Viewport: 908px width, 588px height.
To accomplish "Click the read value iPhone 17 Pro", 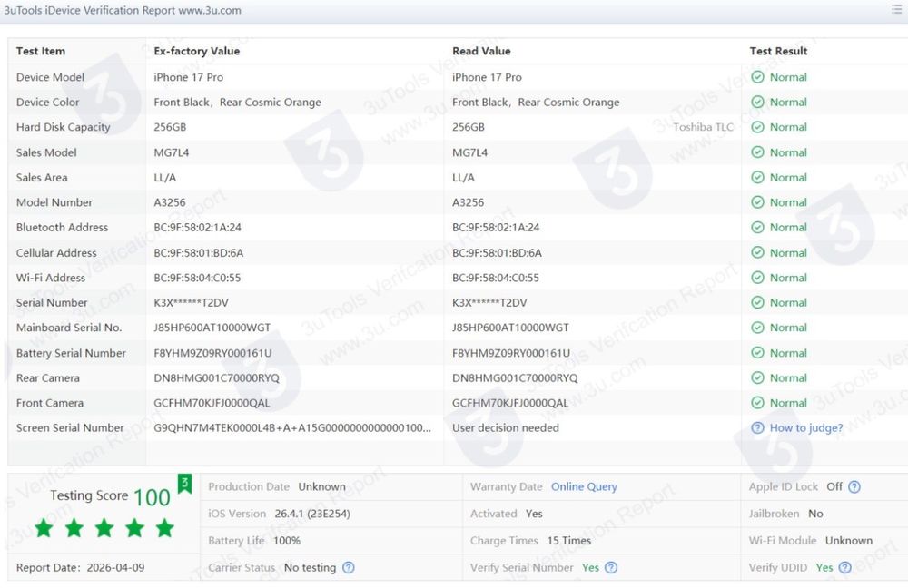I will pos(487,77).
